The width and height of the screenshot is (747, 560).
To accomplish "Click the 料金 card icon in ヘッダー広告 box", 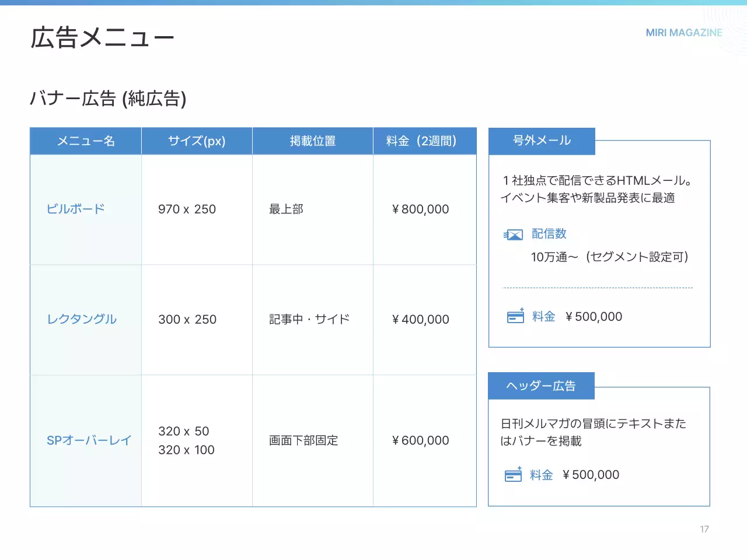I will tap(514, 474).
